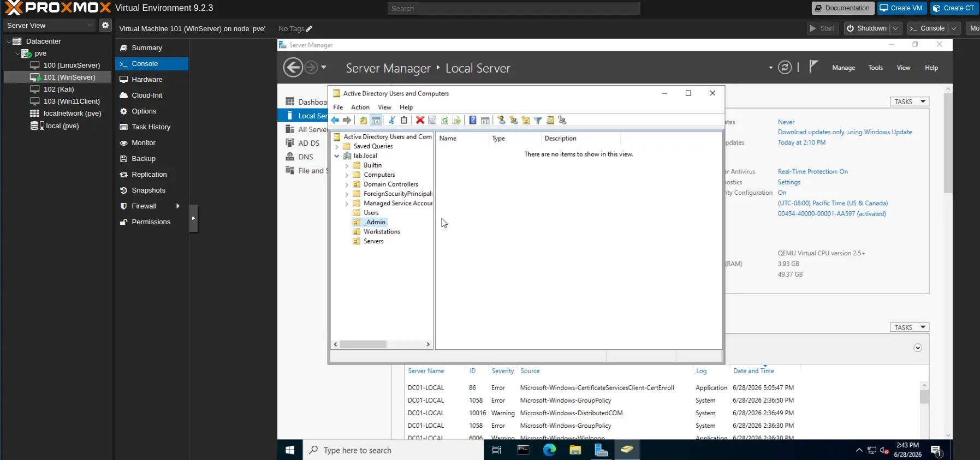Click the Refresh icon in ADUC toolbar
The width and height of the screenshot is (980, 460).
point(444,120)
